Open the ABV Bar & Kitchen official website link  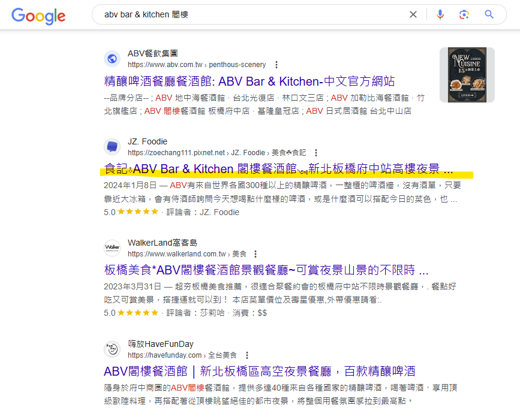pyautogui.click(x=249, y=81)
